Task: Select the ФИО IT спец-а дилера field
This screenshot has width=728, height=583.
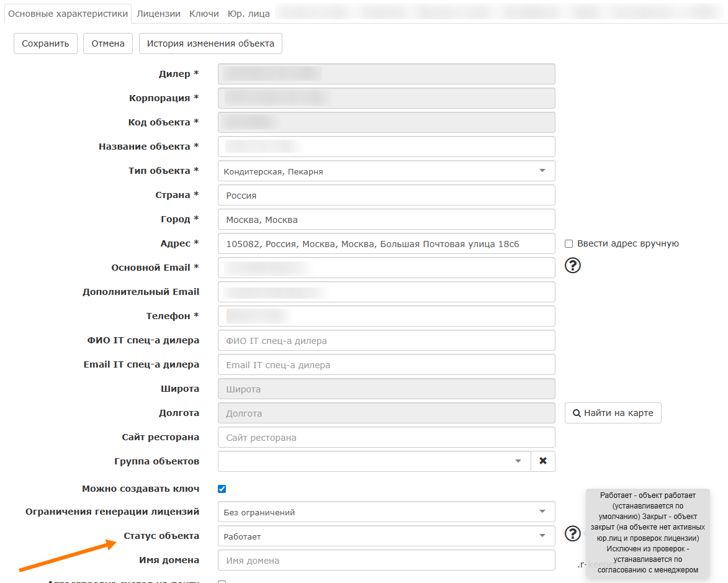Action: click(x=386, y=341)
